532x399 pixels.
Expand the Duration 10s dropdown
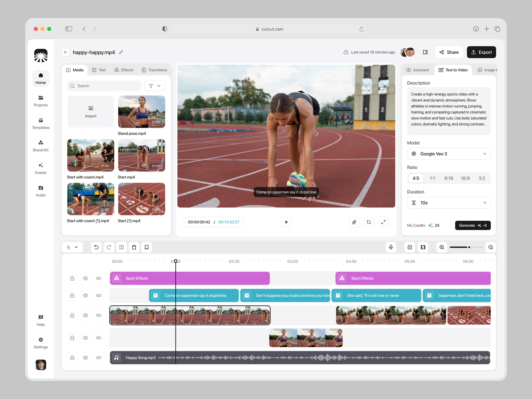tap(448, 202)
